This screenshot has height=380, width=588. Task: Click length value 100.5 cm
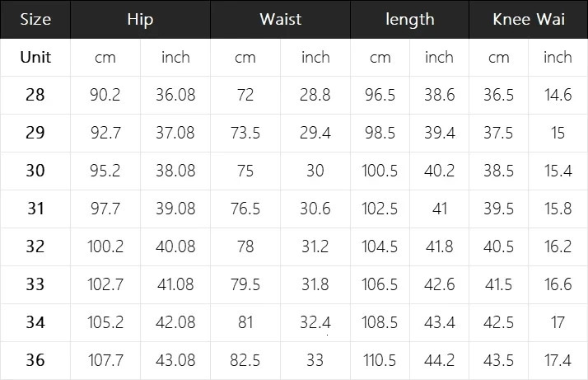click(380, 171)
